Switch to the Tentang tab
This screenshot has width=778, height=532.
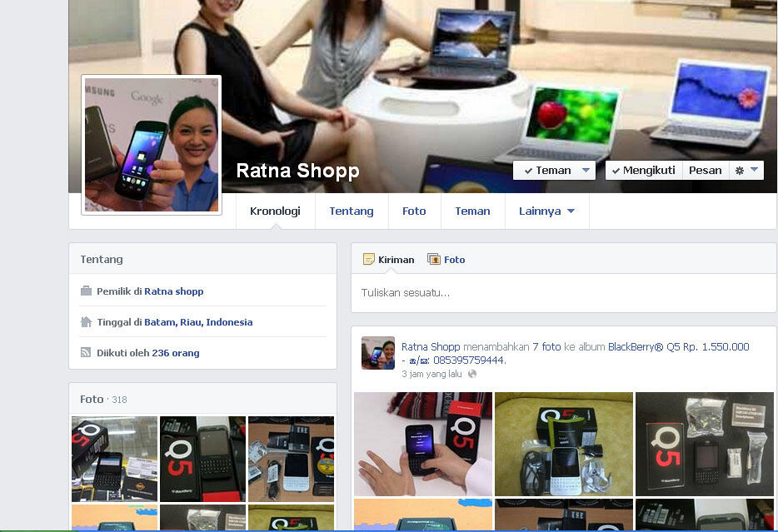point(352,211)
